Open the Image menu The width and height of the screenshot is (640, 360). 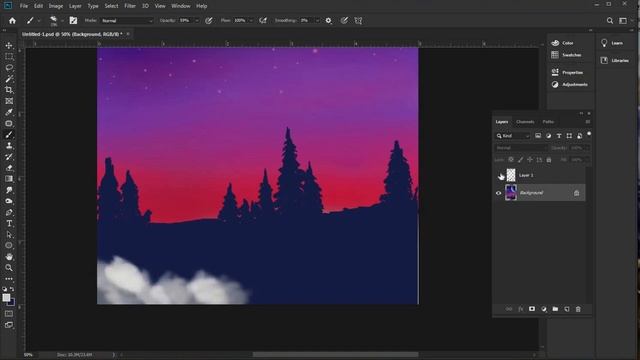coord(56,6)
